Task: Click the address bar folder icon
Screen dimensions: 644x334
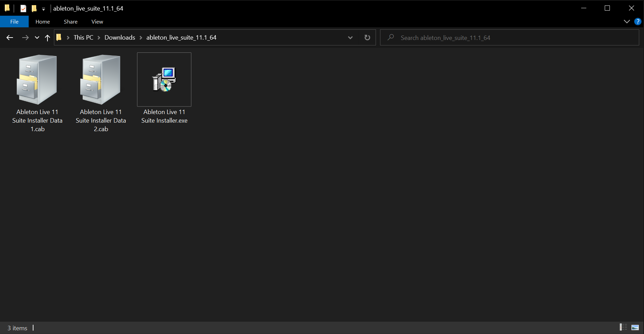Action: pos(59,37)
